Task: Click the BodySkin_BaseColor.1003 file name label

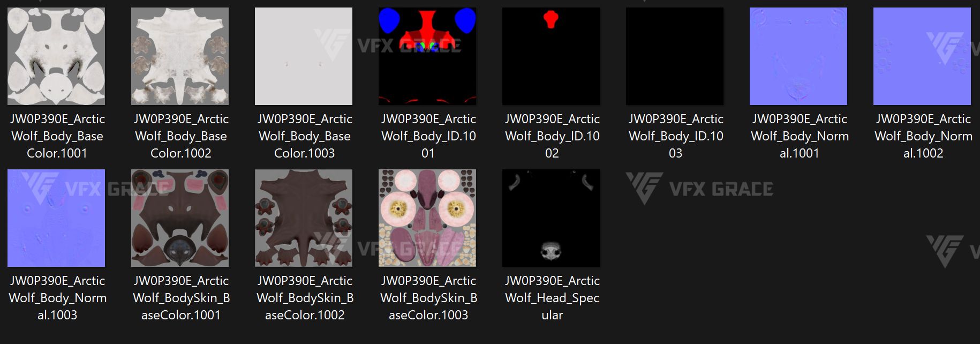Action: point(428,298)
